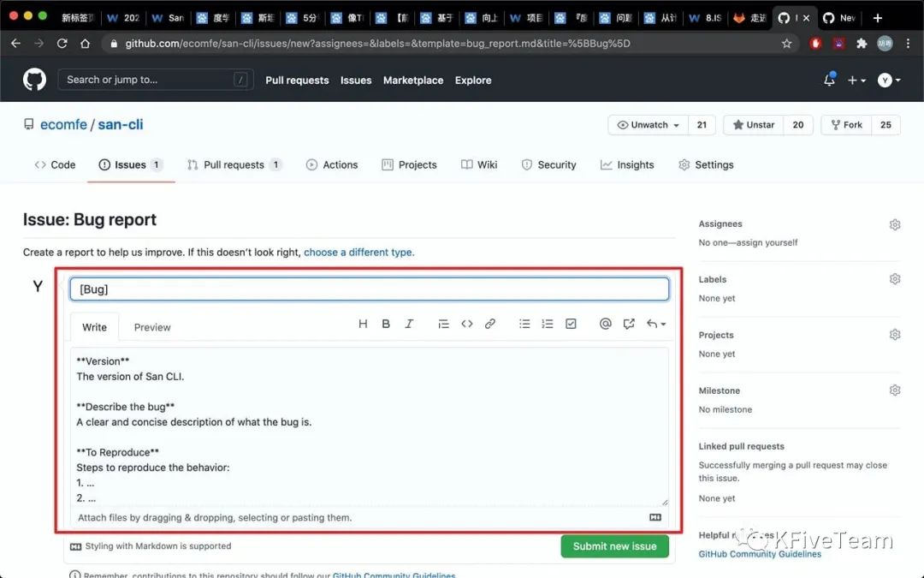Go to the browser home page
924x578 pixels.
coord(85,44)
